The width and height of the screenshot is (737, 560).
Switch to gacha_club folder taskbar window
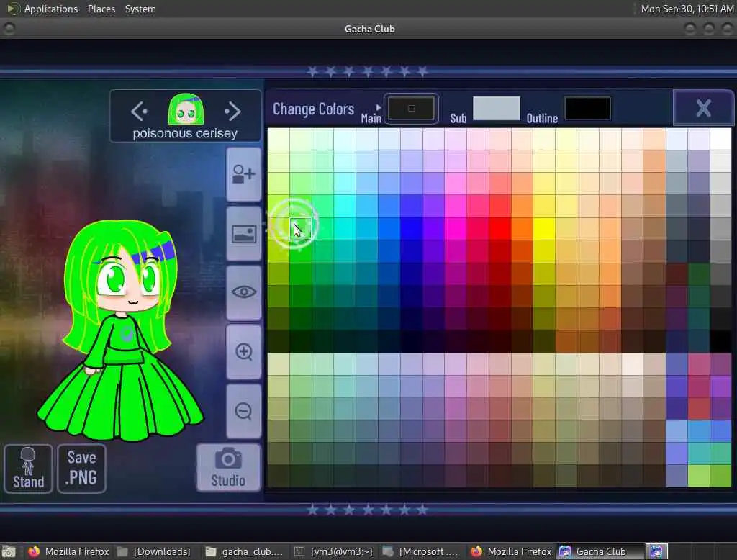[x=245, y=551]
